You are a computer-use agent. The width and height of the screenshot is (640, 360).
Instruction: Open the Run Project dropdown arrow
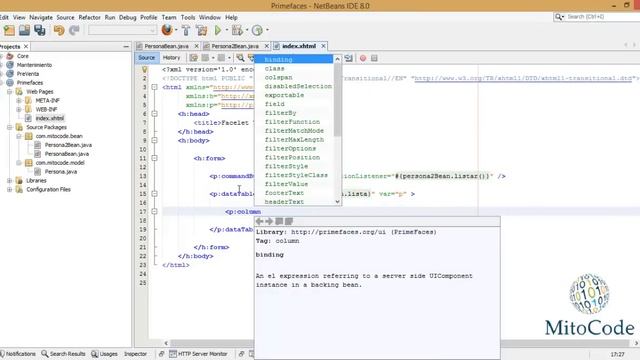(x=227, y=30)
